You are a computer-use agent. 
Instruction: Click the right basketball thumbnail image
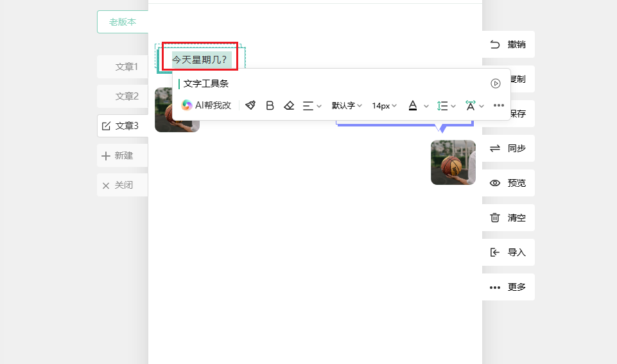pos(453,162)
